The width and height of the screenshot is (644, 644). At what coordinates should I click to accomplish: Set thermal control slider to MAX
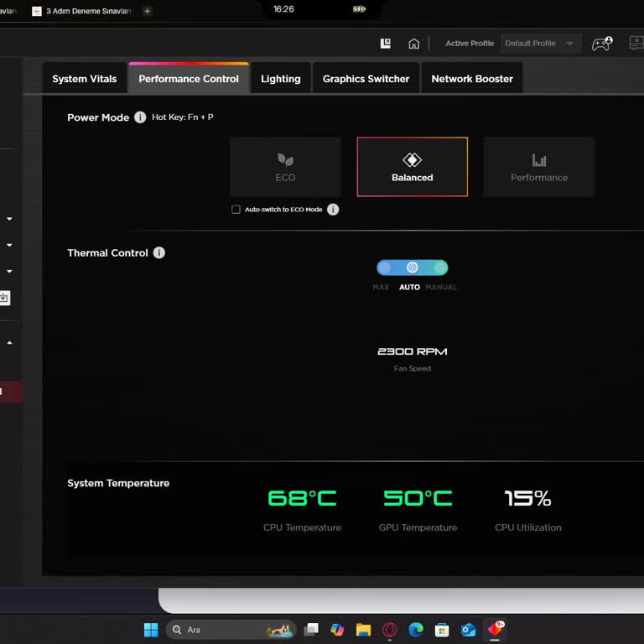point(384,268)
